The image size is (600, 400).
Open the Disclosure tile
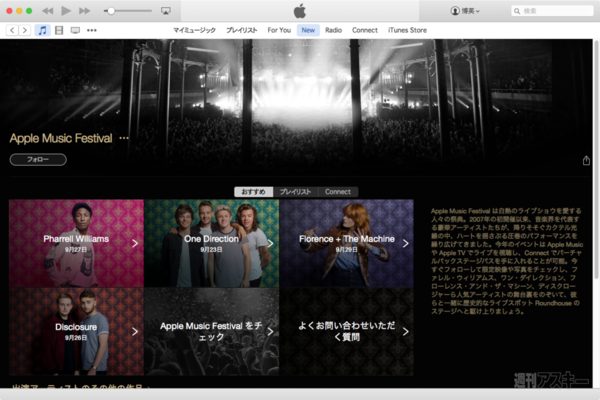(x=76, y=331)
